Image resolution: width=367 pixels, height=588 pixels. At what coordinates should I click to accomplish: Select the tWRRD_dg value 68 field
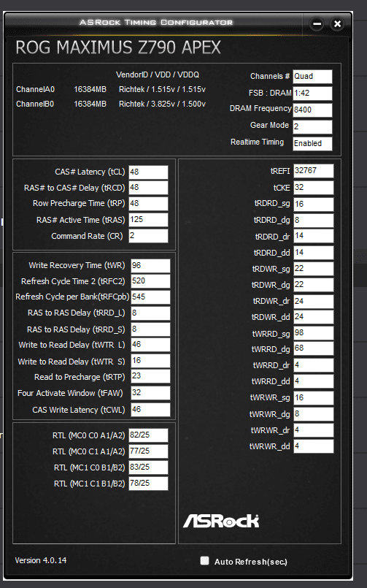(314, 348)
